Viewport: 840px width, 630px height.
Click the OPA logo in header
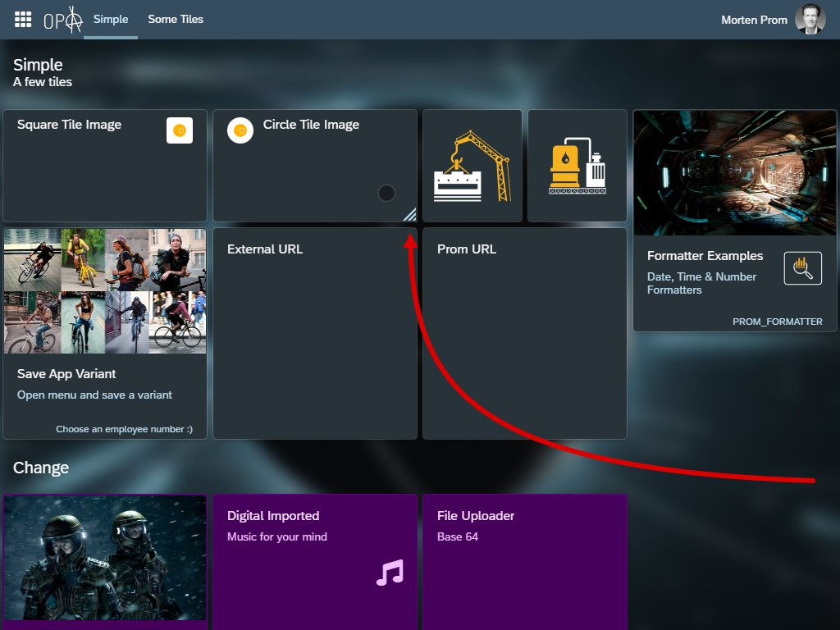63,20
